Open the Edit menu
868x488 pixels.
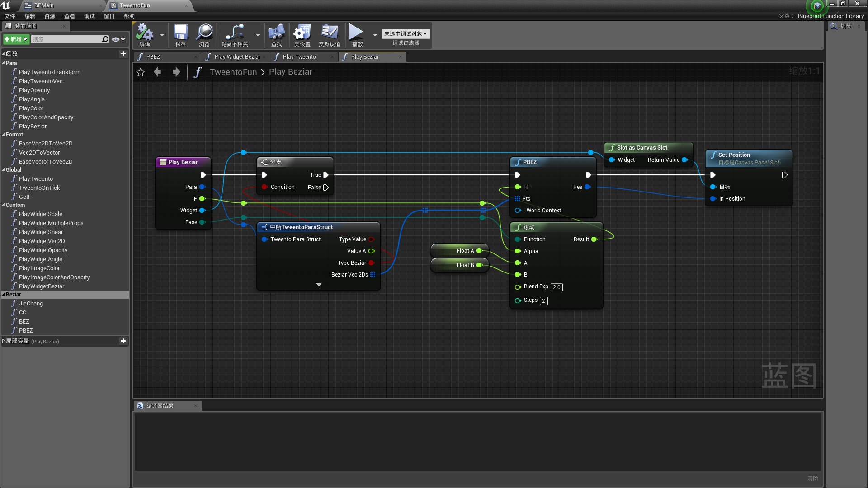(x=30, y=16)
